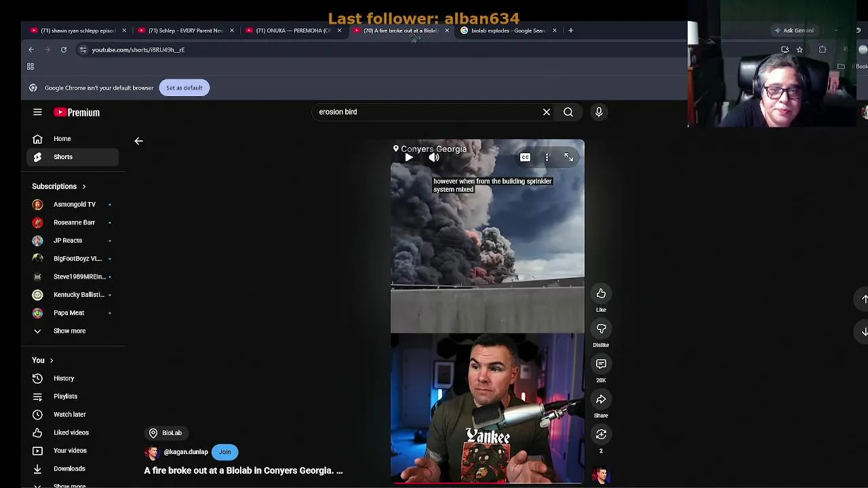
Task: Open the Chrome apps grid icon
Action: (30, 66)
